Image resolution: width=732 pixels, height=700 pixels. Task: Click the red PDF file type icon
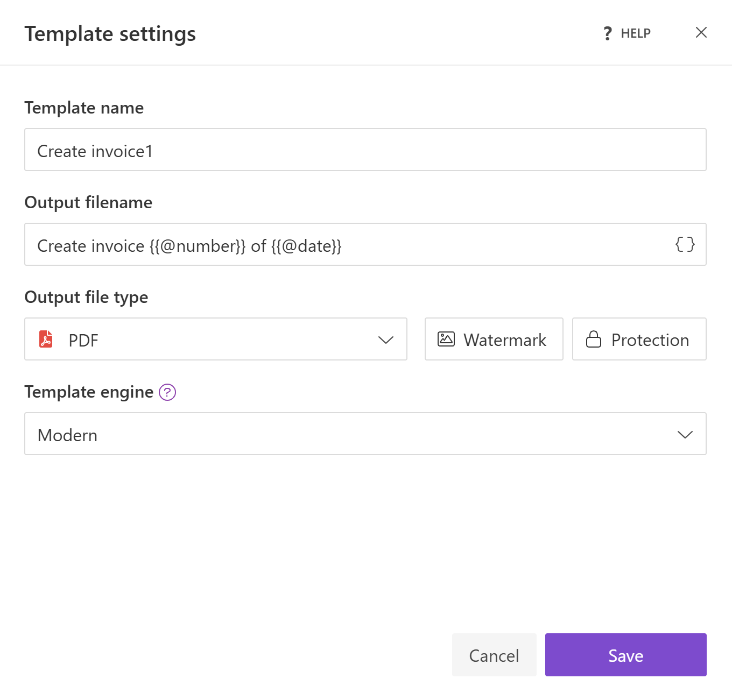pos(46,339)
